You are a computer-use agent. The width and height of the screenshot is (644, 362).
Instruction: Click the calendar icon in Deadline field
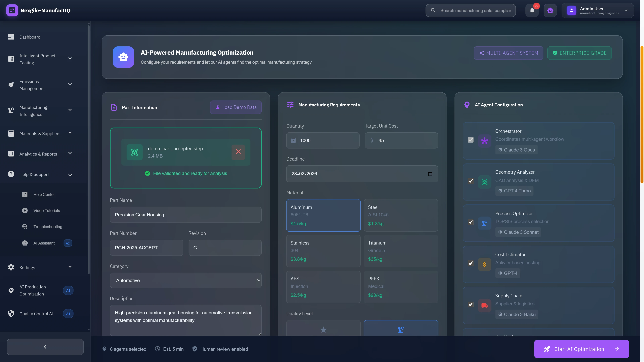[x=430, y=174]
